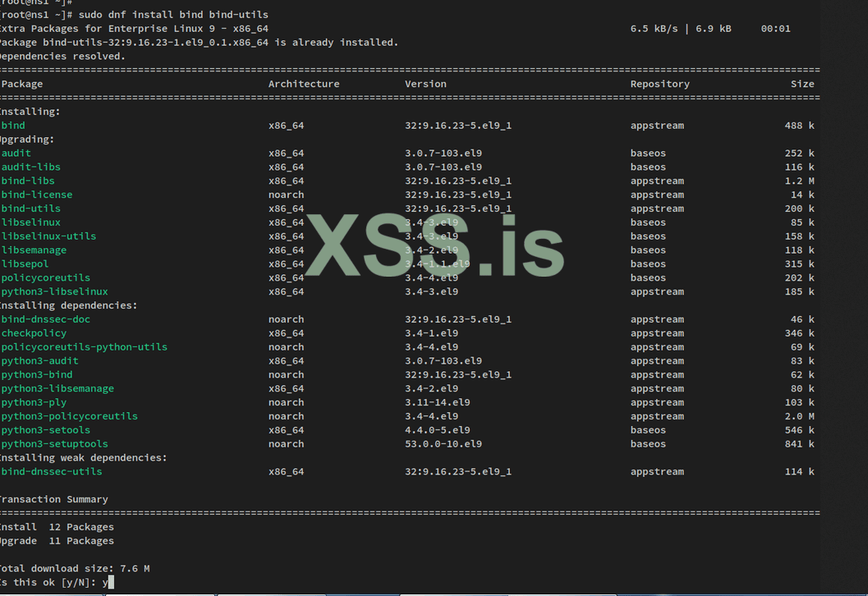Click the 'Upgrade 11 Packages' line
Viewport: 868px width, 596px height.
click(x=57, y=541)
